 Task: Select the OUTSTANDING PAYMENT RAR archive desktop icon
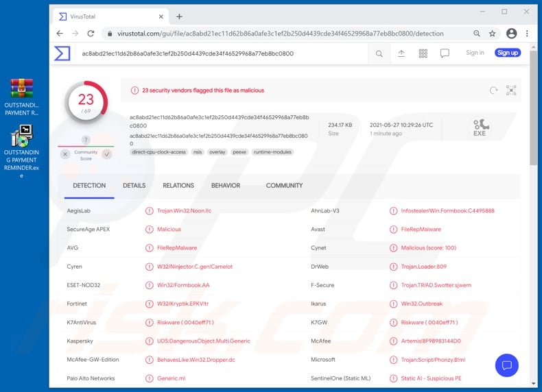pos(21,97)
